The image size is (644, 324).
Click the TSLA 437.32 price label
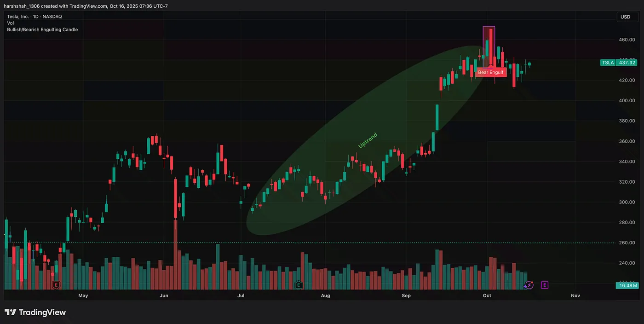coord(619,62)
